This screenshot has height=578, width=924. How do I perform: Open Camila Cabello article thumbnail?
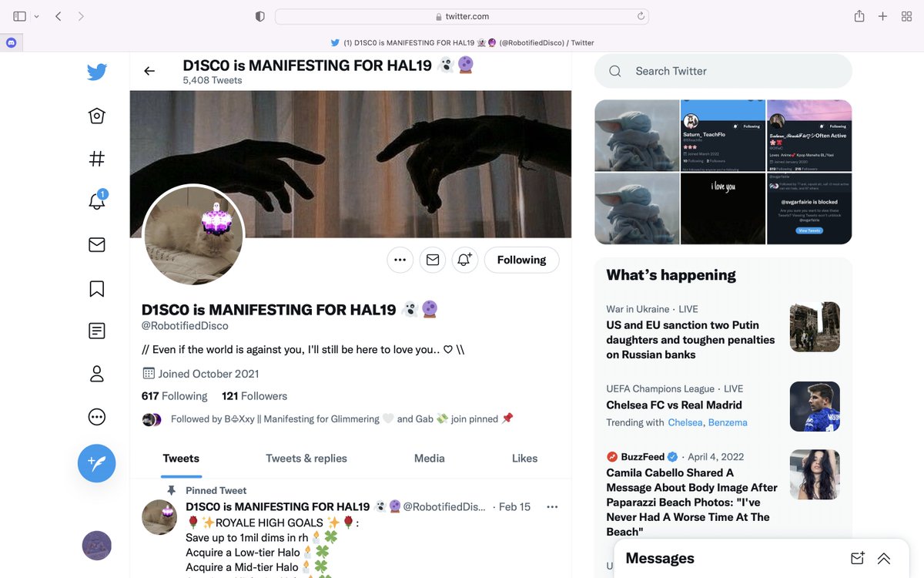pyautogui.click(x=815, y=475)
